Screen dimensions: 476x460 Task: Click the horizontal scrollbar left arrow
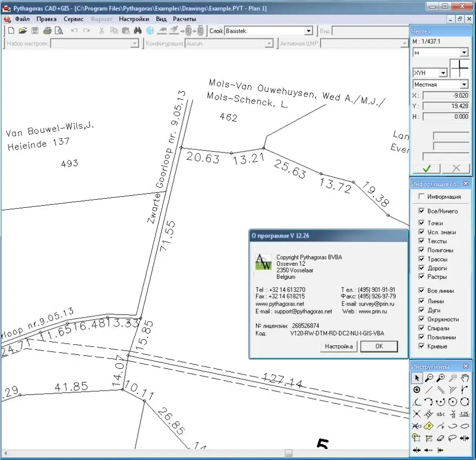click(5, 453)
